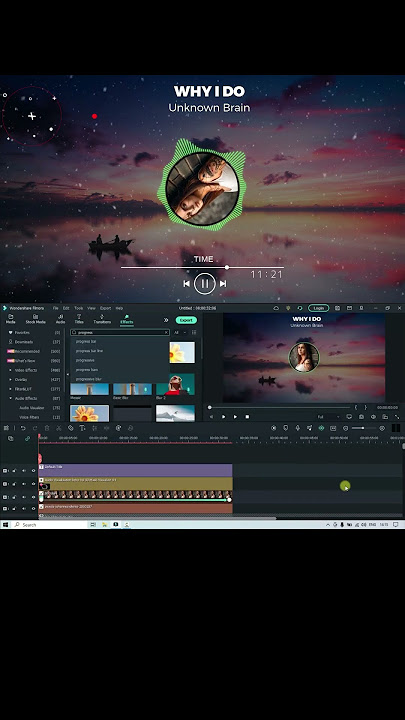Select the Recommended category
This screenshot has height=720, width=405.
pyautogui.click(x=27, y=351)
